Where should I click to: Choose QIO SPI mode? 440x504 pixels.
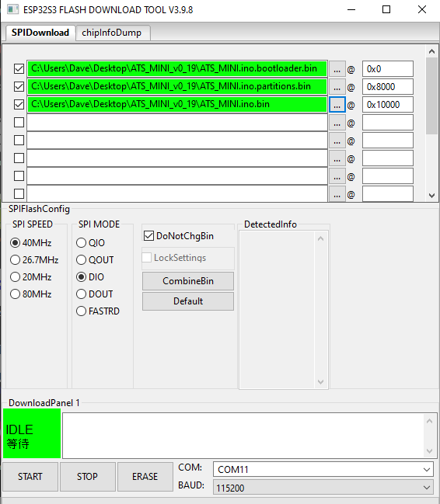click(x=90, y=242)
